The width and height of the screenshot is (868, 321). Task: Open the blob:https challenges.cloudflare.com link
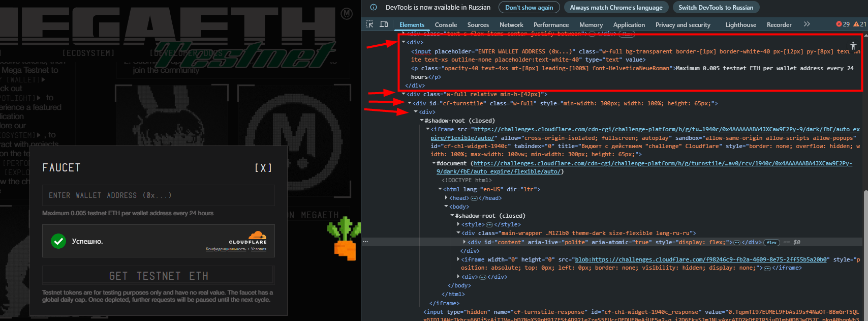point(702,259)
